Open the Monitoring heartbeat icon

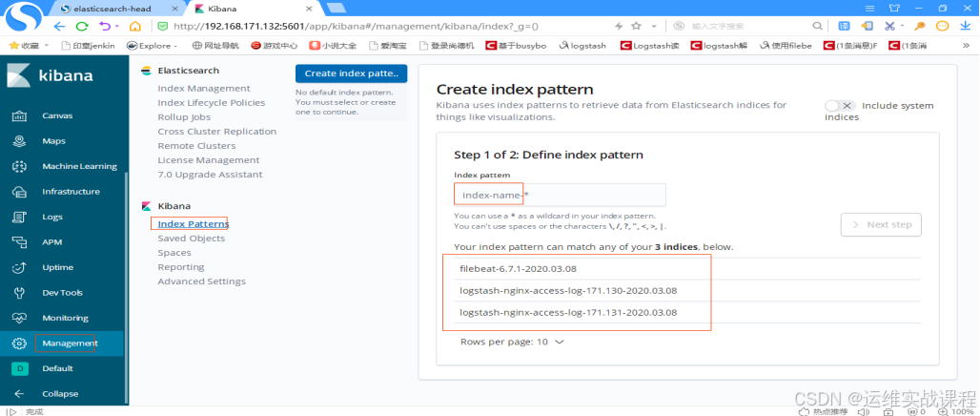pos(19,318)
